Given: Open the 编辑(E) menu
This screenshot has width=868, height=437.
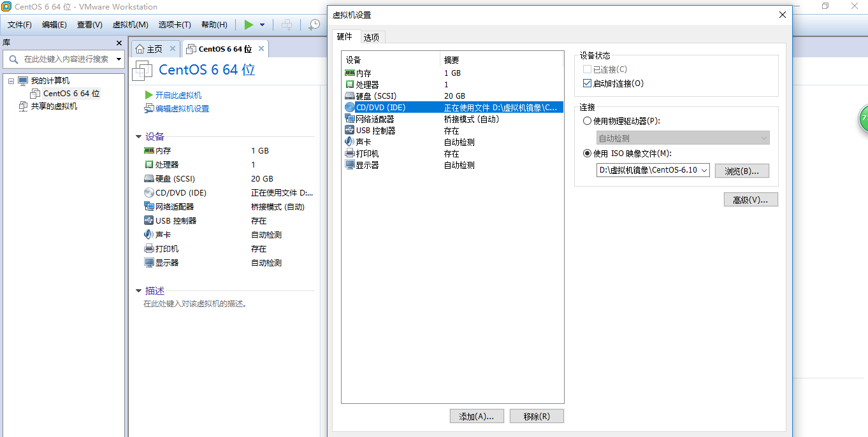Looking at the screenshot, I should [54, 25].
